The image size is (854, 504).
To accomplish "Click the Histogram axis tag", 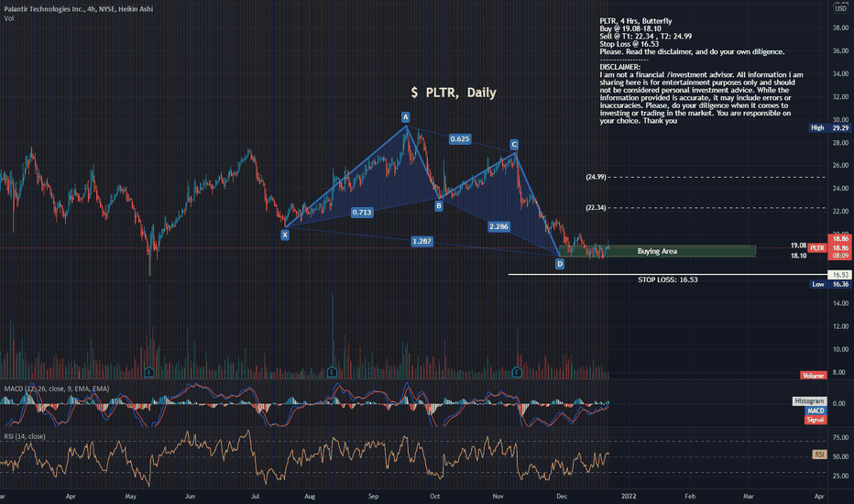I will pyautogui.click(x=809, y=401).
